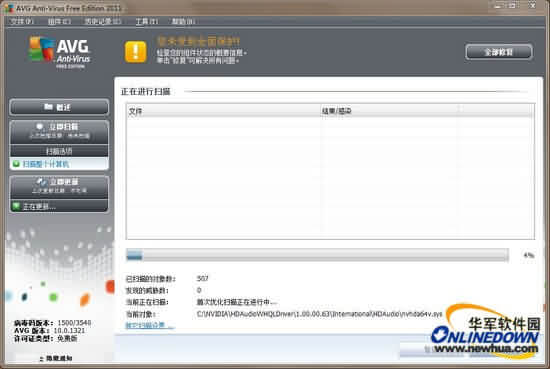550x369 pixels.
Task: Click the scan progress bar
Action: point(317,255)
